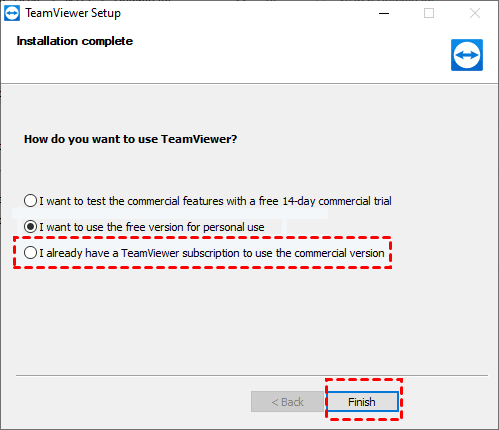
Task: Select the free 14-day commercial trial radio button
Action: (30, 201)
